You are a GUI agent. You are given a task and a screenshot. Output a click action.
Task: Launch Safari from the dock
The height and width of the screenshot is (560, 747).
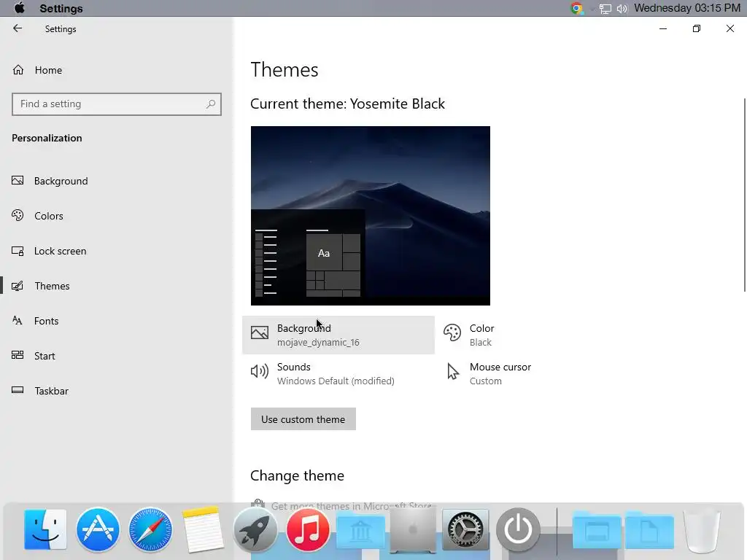[150, 529]
